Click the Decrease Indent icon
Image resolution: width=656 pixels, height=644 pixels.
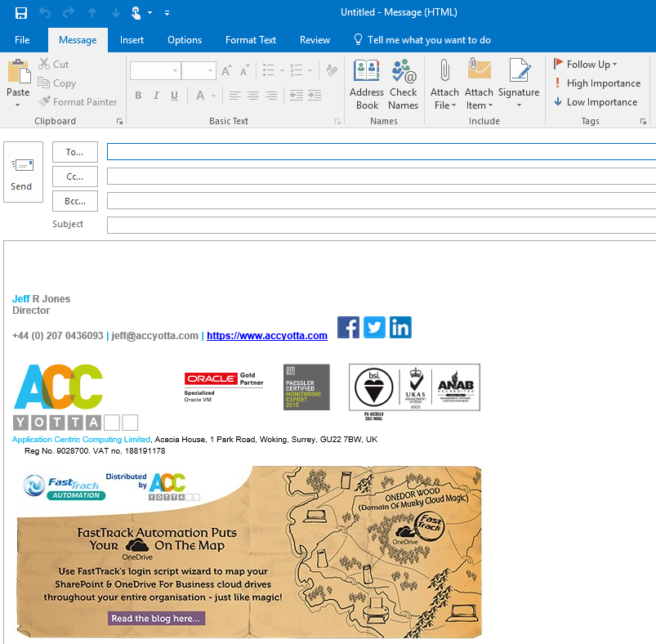(297, 96)
